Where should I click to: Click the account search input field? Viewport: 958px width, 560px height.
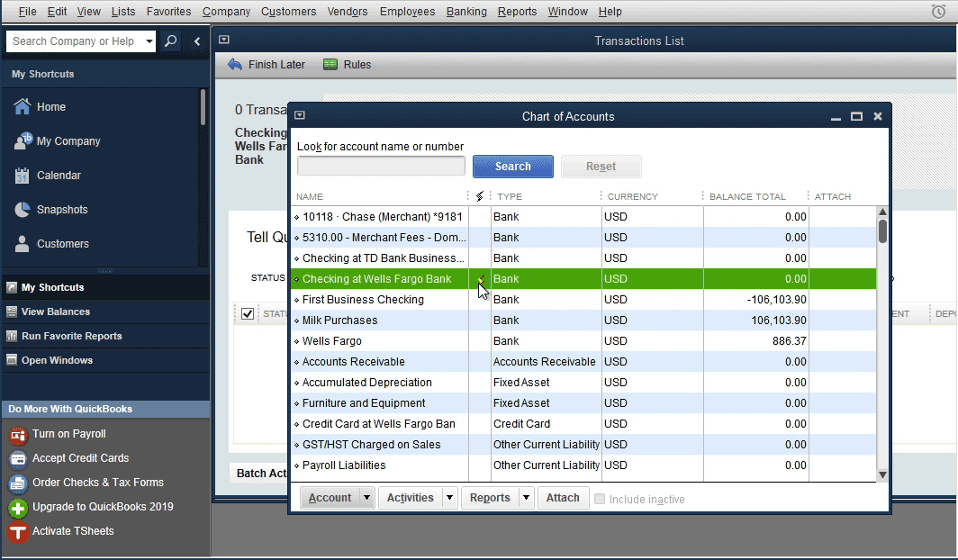pos(380,166)
